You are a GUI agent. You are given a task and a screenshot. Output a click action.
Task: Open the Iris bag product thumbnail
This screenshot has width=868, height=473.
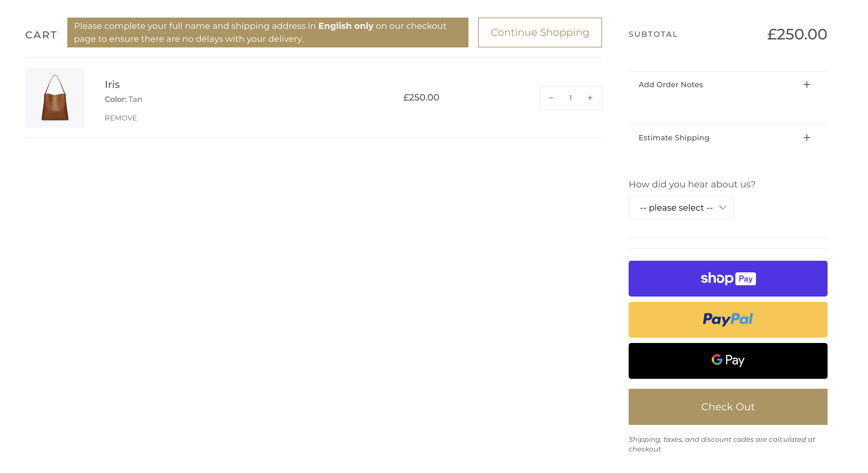55,98
